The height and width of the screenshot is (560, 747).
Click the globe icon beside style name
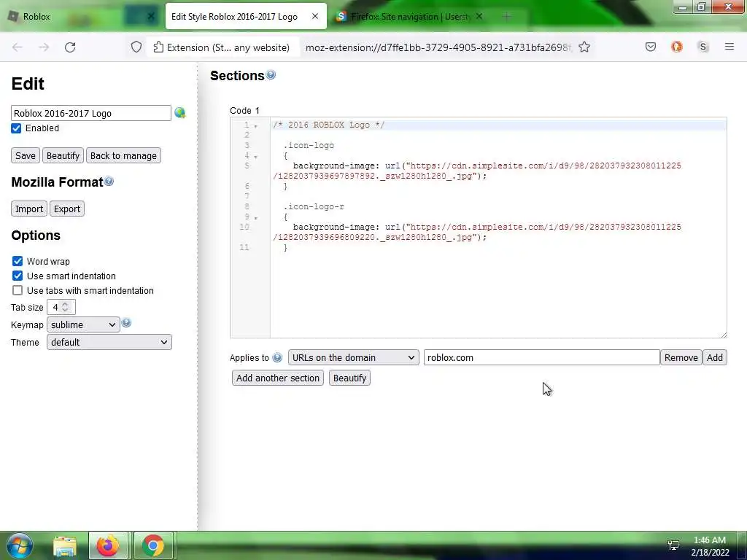click(x=179, y=113)
